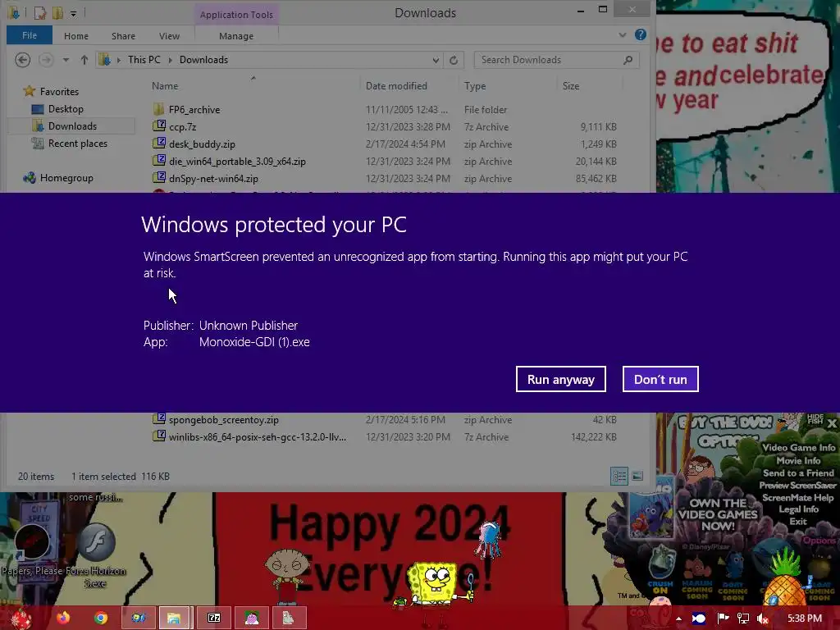Open Action Center flag icon in tray
This screenshot has height=630, width=840.
click(x=723, y=619)
